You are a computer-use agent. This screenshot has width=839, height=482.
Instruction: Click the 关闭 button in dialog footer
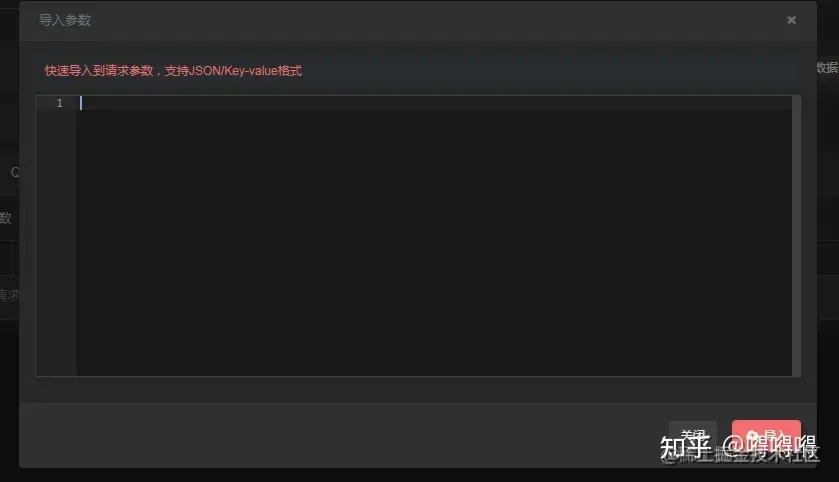click(x=692, y=435)
